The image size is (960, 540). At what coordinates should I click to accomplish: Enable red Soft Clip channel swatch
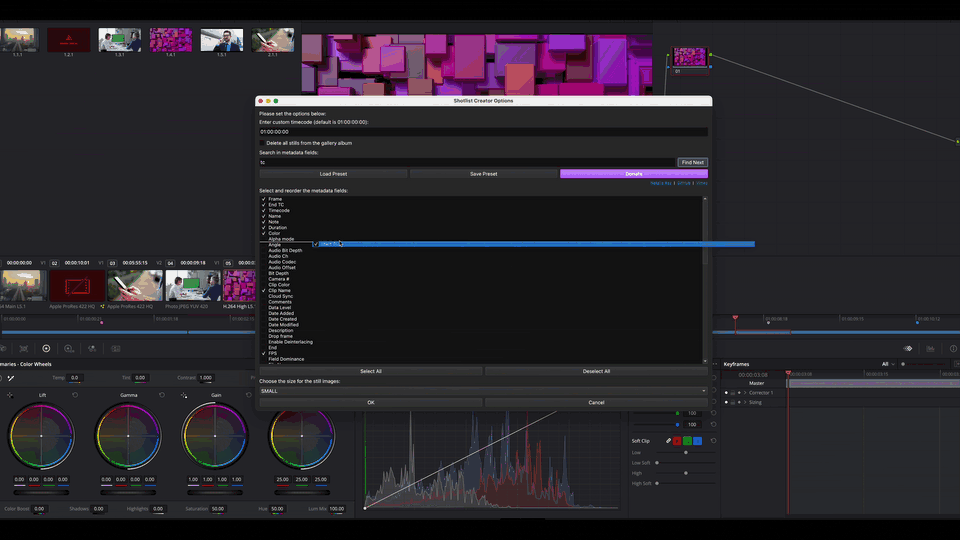tap(677, 441)
